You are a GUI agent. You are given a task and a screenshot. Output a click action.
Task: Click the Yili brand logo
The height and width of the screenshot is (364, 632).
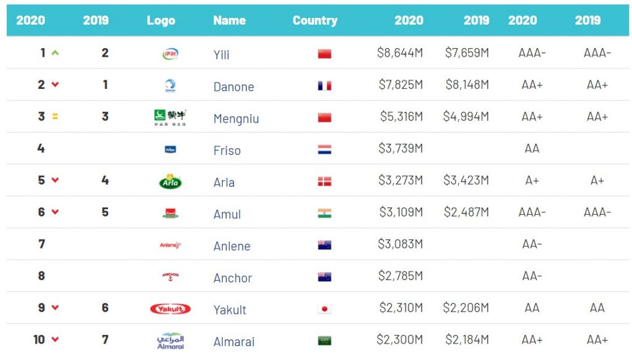click(x=170, y=54)
